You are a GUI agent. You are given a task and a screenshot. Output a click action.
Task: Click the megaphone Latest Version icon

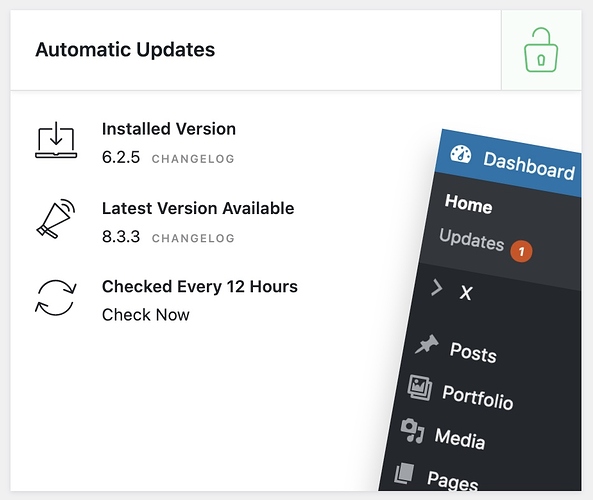56,219
